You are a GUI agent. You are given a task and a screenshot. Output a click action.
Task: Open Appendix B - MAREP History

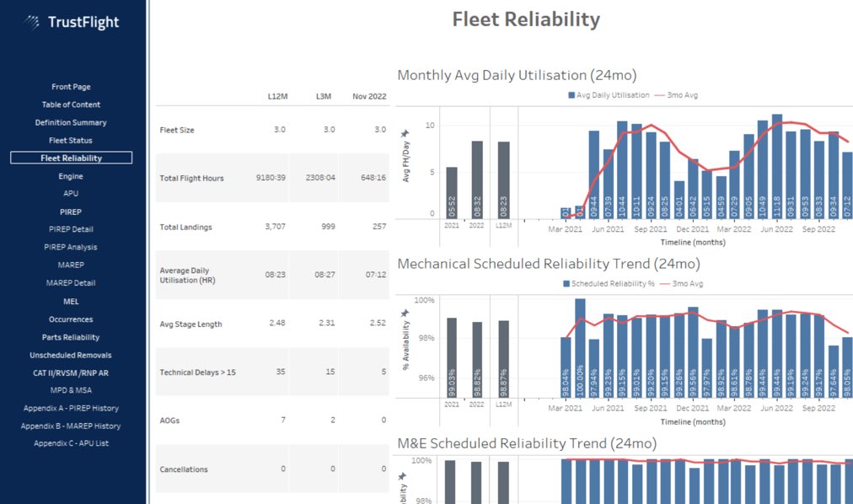71,426
